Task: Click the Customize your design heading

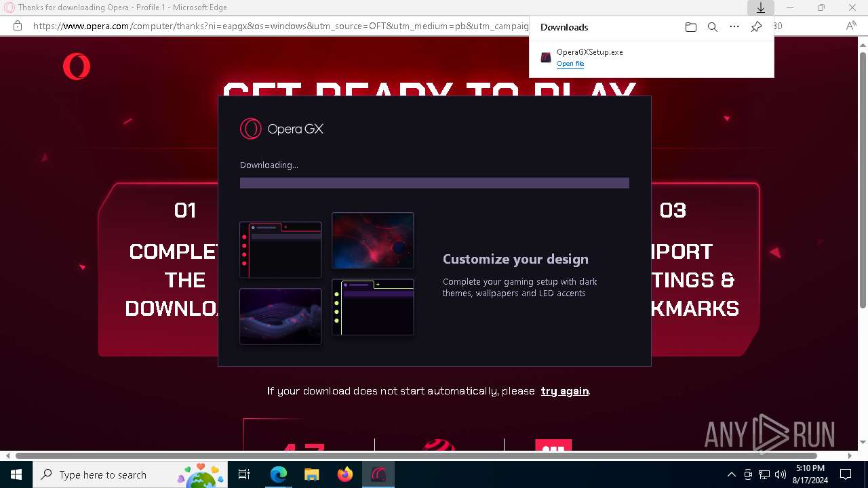Action: (x=515, y=259)
